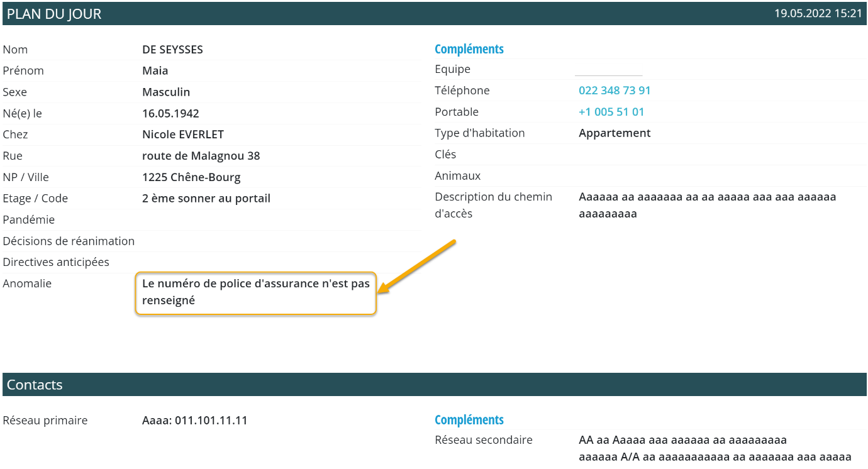Select the access path description text
Image resolution: width=868 pixels, height=469 pixels.
[x=707, y=206]
